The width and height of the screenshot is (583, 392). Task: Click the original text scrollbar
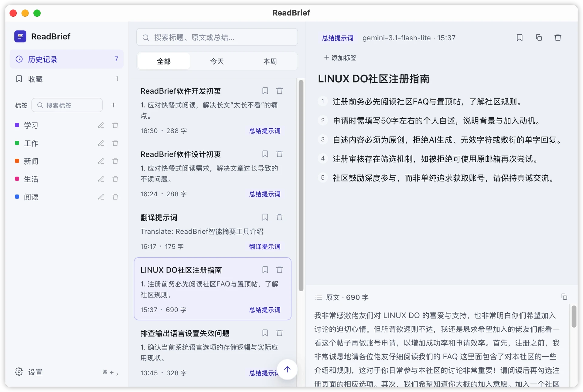click(574, 316)
